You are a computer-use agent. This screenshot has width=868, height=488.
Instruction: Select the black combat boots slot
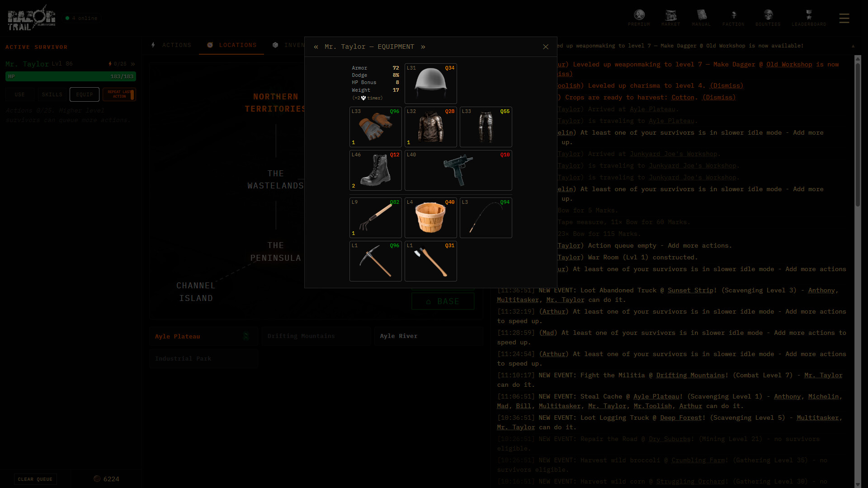[x=375, y=170]
